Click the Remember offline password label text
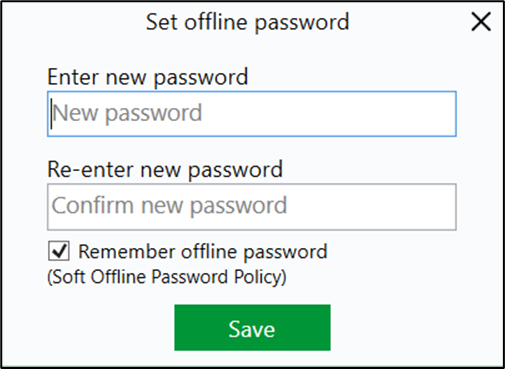The height and width of the screenshot is (369, 505). click(x=203, y=251)
